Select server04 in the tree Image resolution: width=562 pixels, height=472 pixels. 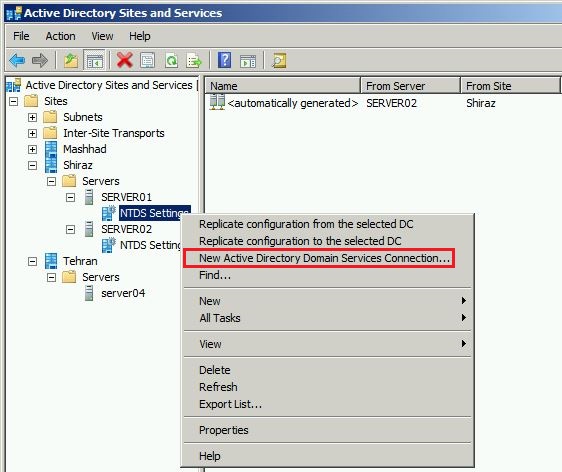click(x=123, y=293)
